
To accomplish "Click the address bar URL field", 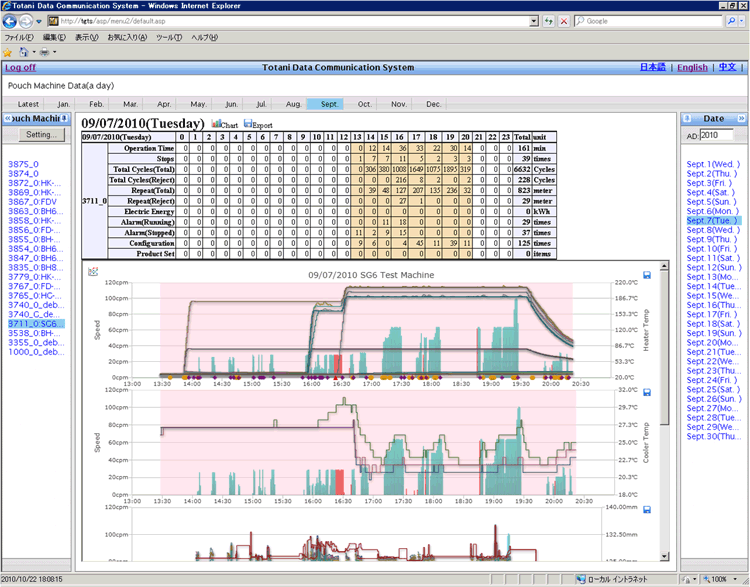I will (x=289, y=21).
